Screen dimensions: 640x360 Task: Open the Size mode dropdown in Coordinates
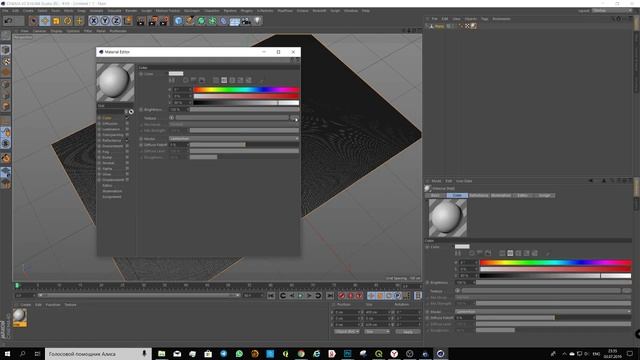(x=377, y=331)
